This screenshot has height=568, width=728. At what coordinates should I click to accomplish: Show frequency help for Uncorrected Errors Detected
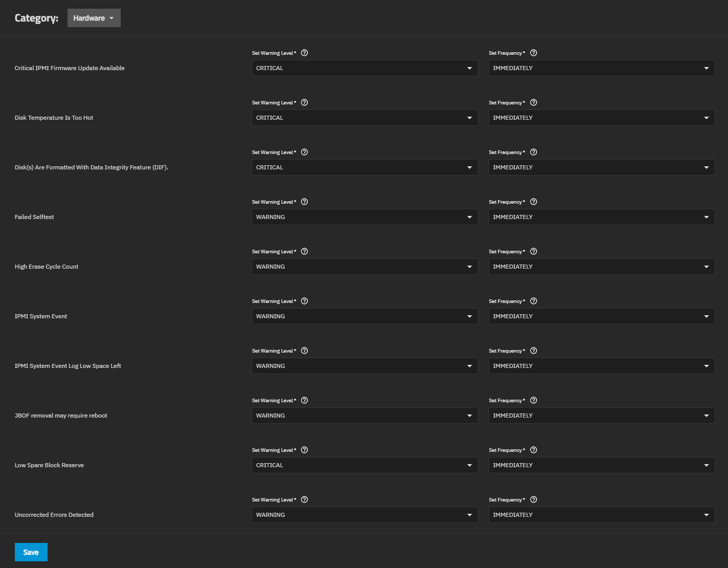534,499
